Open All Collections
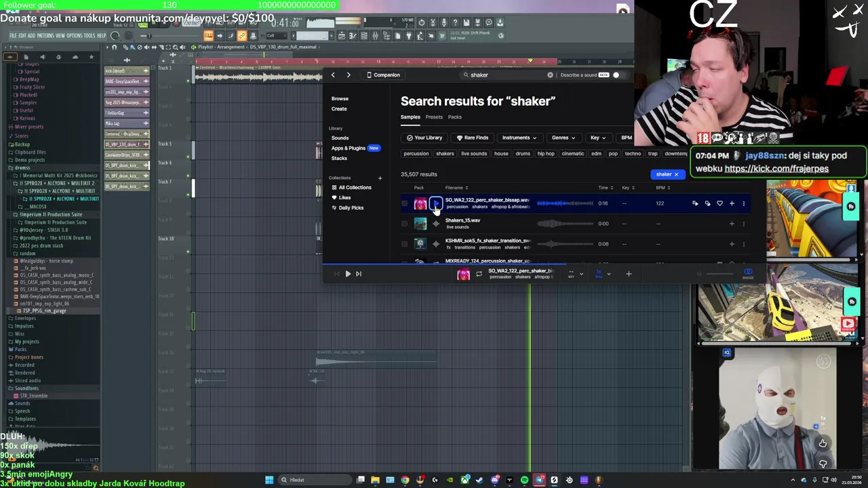 click(351, 188)
